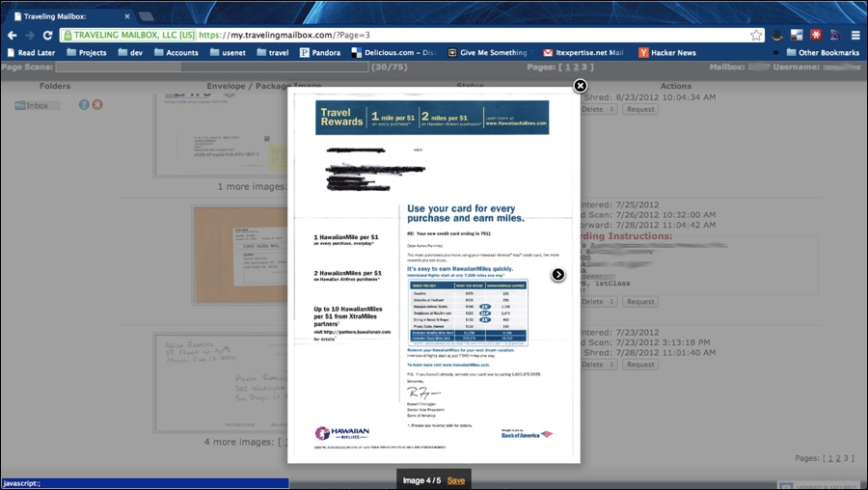Click the Page Scans progress bar
The width and height of the screenshot is (868, 490).
(x=212, y=67)
